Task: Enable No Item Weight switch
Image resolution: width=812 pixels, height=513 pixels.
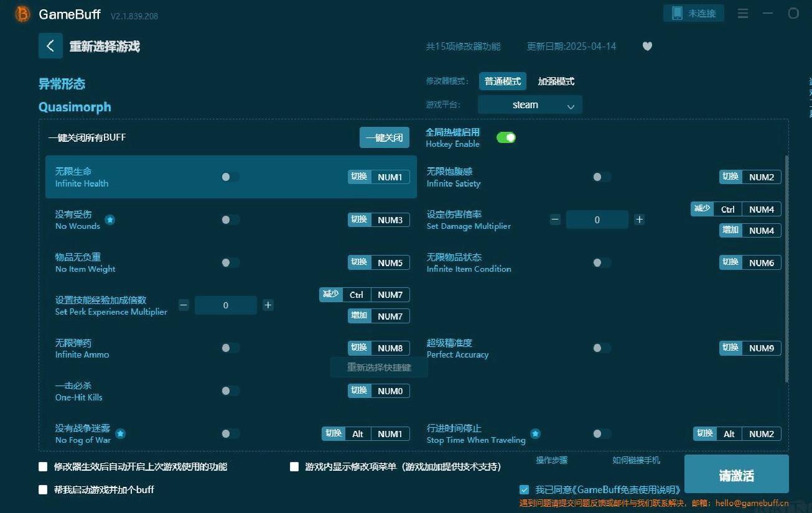Action: pos(230,262)
